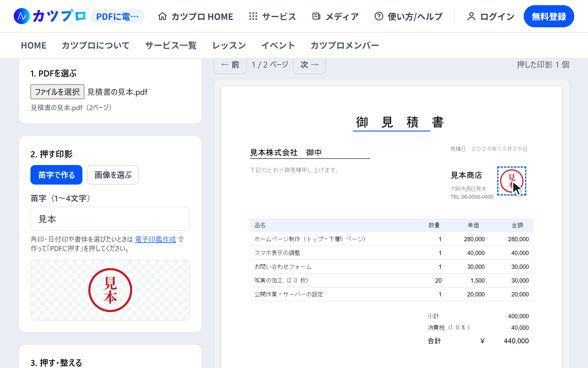This screenshot has width=588, height=368.
Task: Click the お問い合わせフォーム row
Action: (392, 267)
